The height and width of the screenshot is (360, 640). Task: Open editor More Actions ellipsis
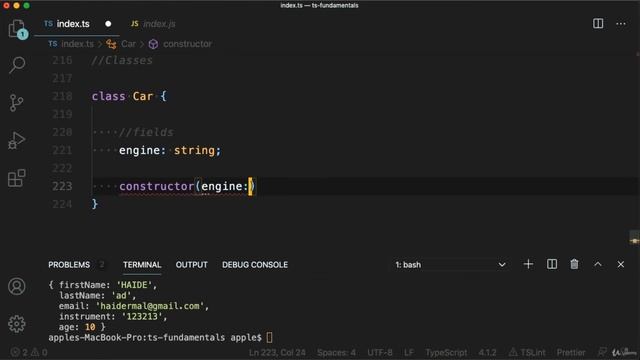coord(621,24)
